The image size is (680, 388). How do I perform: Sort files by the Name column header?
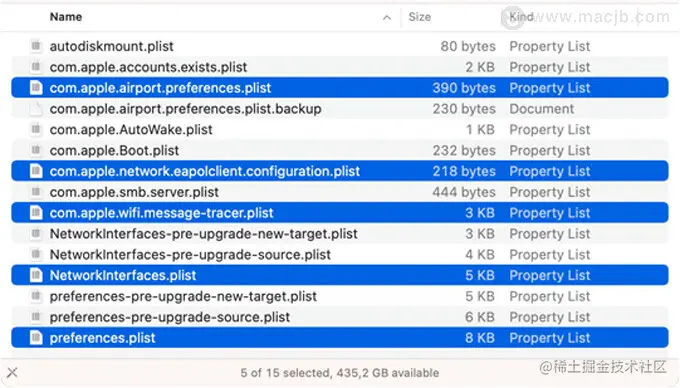(x=66, y=17)
